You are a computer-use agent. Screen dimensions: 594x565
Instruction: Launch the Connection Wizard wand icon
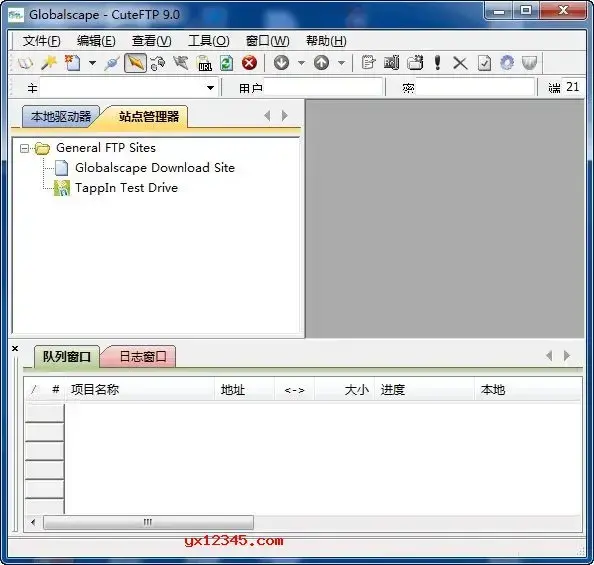click(x=49, y=63)
